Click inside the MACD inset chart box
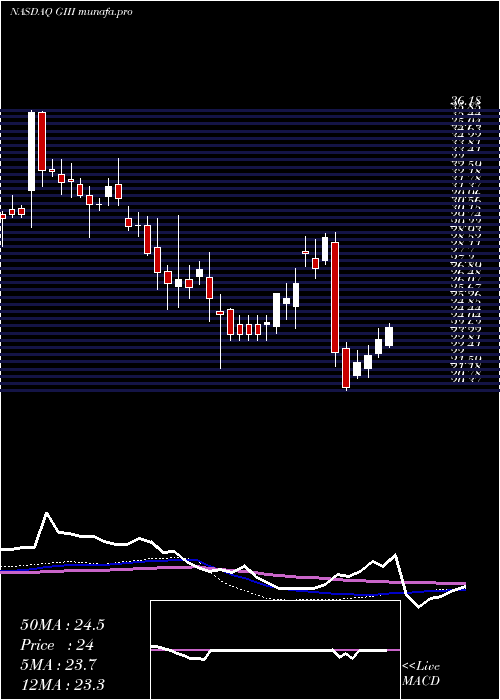This screenshot has height=700, width=500. [x=275, y=650]
